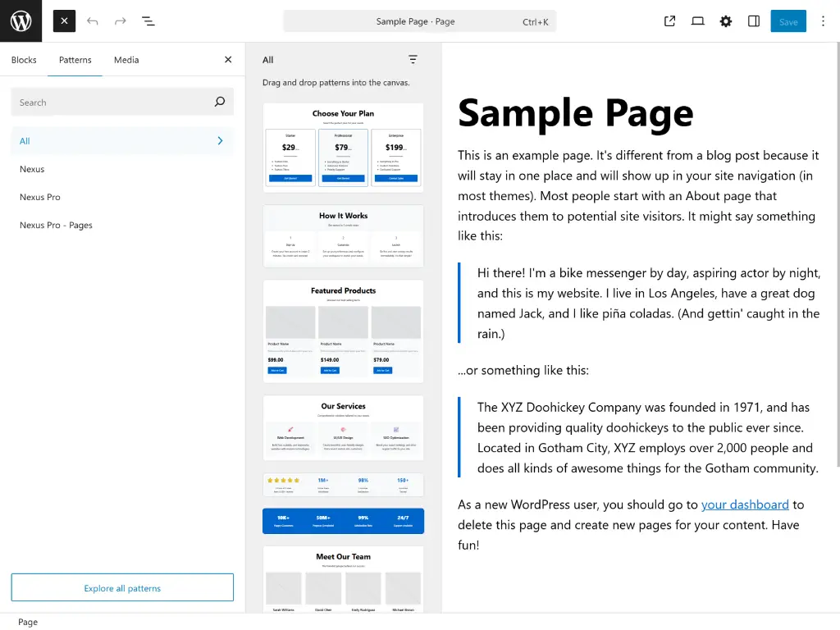This screenshot has width=840, height=630.
Task: Click the Save button
Action: click(787, 21)
